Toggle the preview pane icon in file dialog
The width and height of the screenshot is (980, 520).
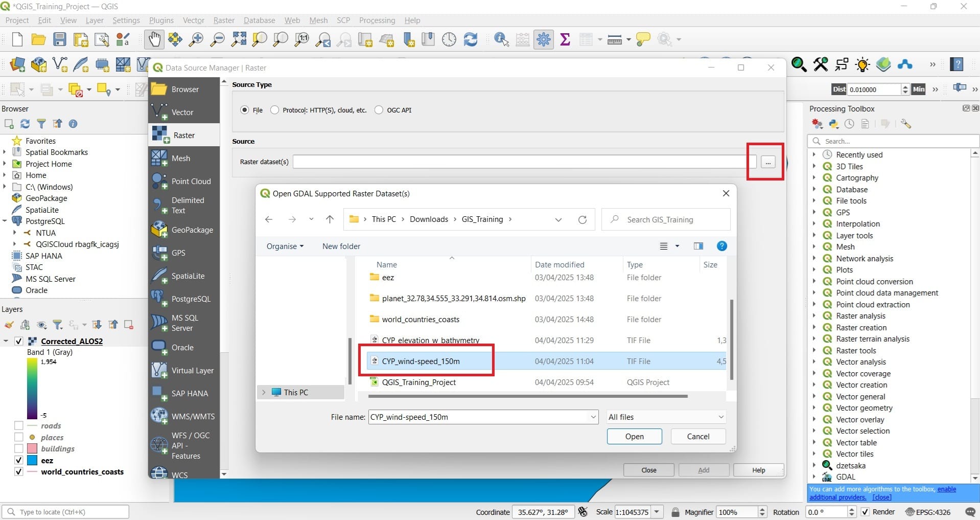click(698, 246)
